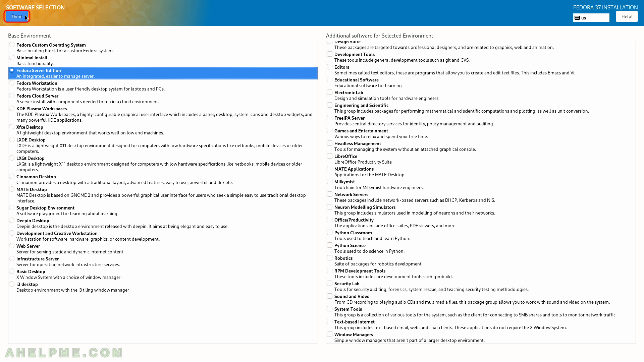
Task: Enable the Milkymist checkbox
Action: click(x=330, y=181)
